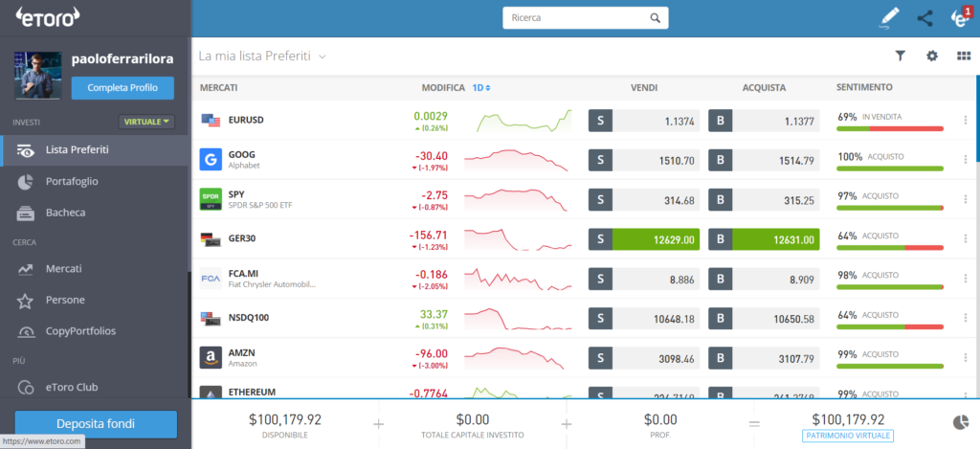Click the watchlist vertical scrollbar

(977, 119)
